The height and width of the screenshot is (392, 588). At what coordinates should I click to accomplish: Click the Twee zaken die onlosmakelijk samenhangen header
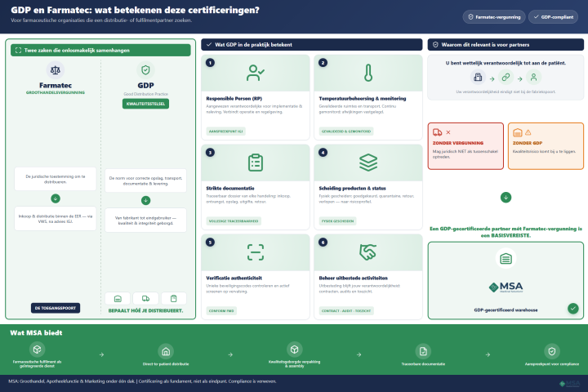click(100, 51)
